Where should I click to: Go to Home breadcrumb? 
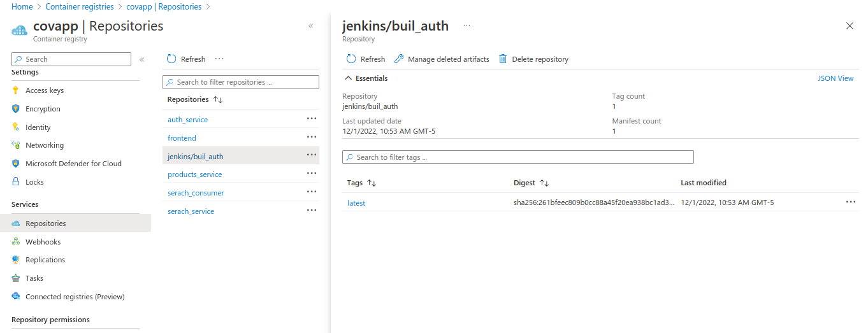[22, 6]
